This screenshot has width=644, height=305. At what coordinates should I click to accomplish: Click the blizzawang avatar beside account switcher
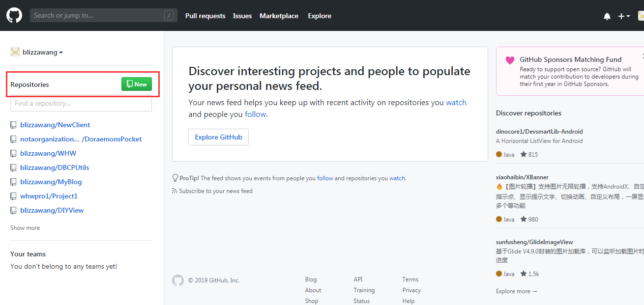15,52
